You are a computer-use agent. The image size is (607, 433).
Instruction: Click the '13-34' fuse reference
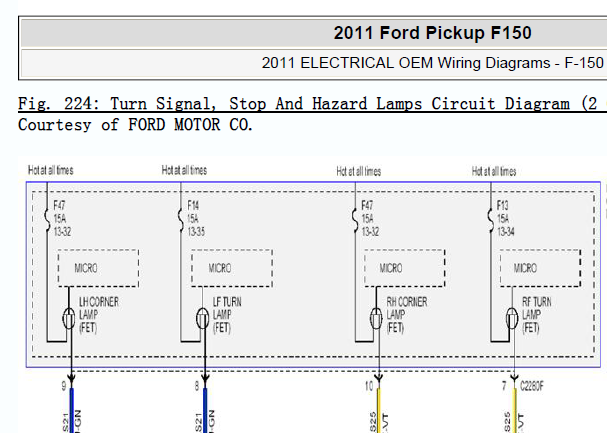click(506, 232)
